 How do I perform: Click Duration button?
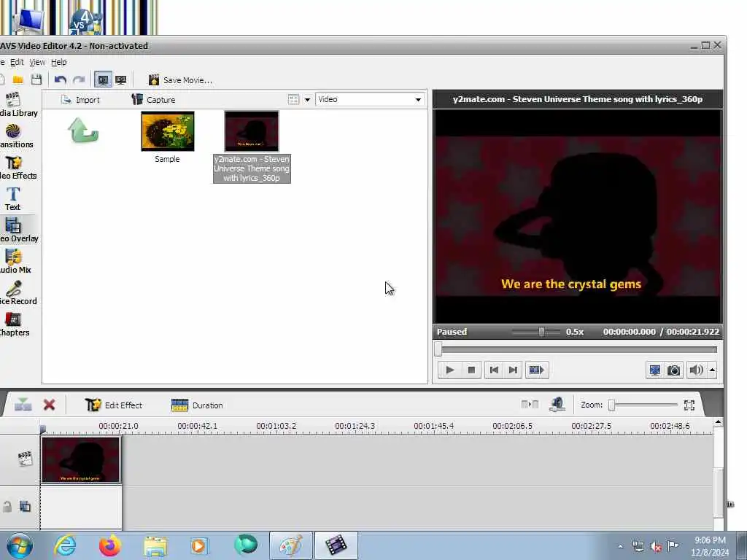[197, 405]
